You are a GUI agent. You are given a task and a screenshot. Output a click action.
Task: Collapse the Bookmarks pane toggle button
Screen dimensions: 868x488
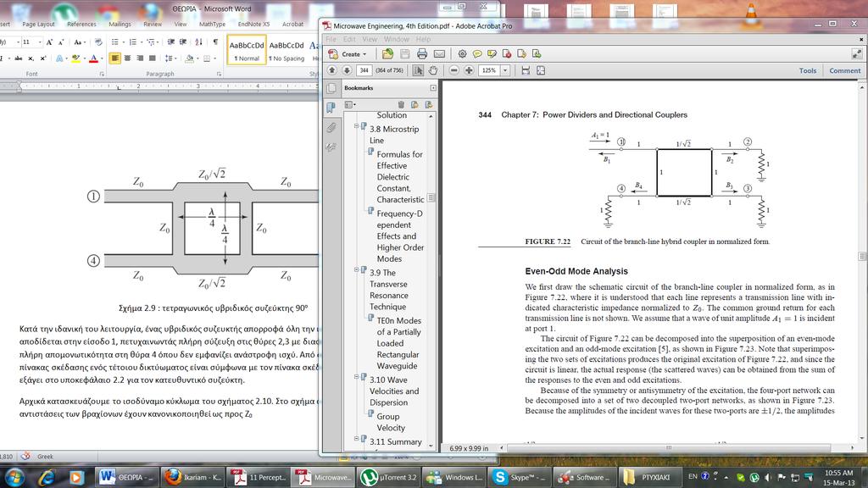coord(433,88)
